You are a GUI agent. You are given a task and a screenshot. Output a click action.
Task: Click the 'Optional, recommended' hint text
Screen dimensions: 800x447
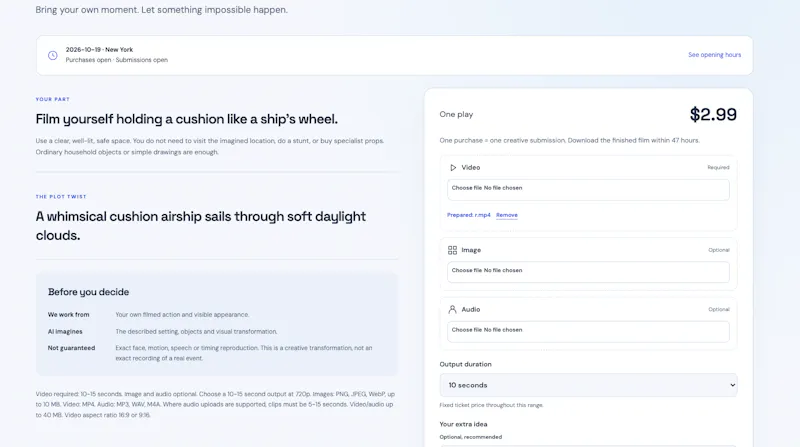coord(470,437)
